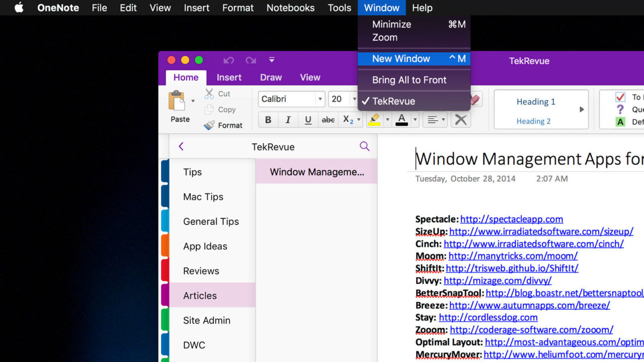The height and width of the screenshot is (362, 644).
Task: Select the Articles section
Action: tap(212, 295)
